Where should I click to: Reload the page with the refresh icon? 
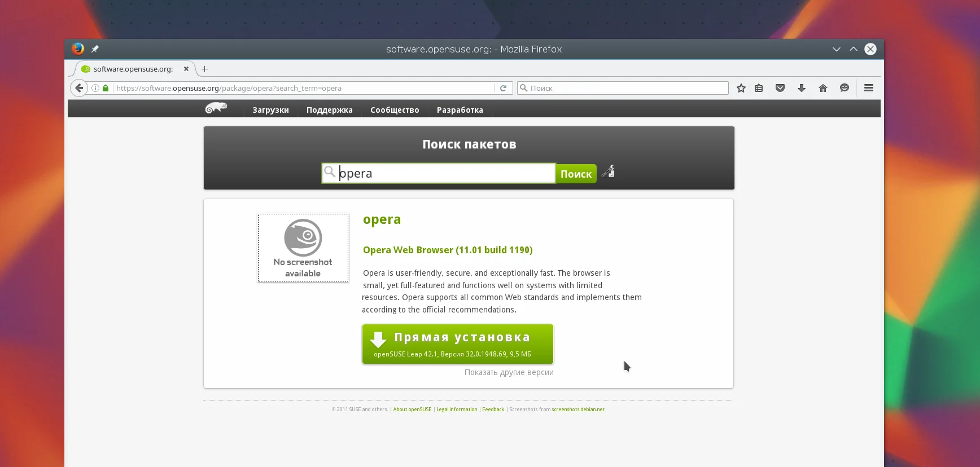click(503, 88)
